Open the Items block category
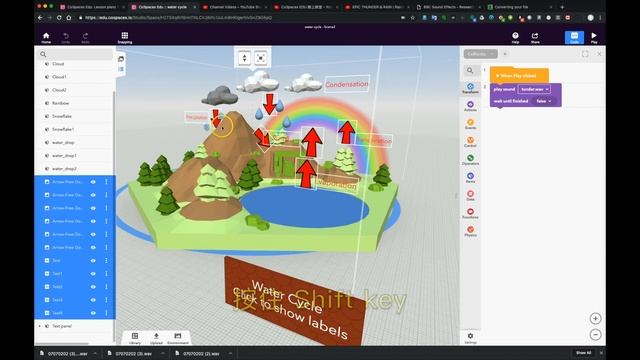The image size is (640, 360). point(470,178)
